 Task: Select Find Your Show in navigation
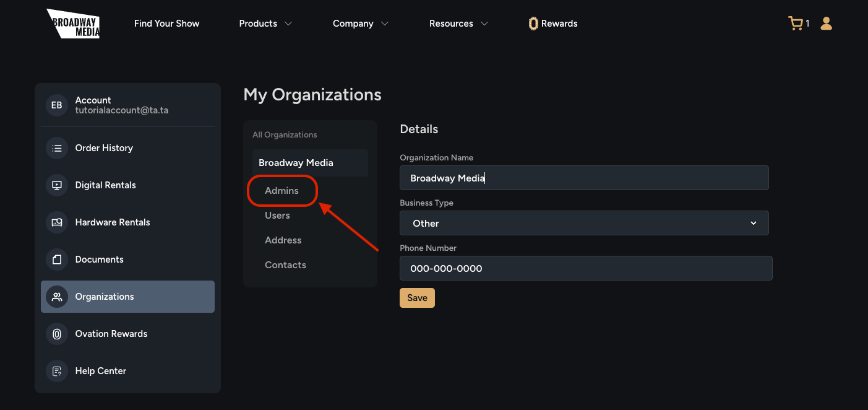pyautogui.click(x=166, y=23)
